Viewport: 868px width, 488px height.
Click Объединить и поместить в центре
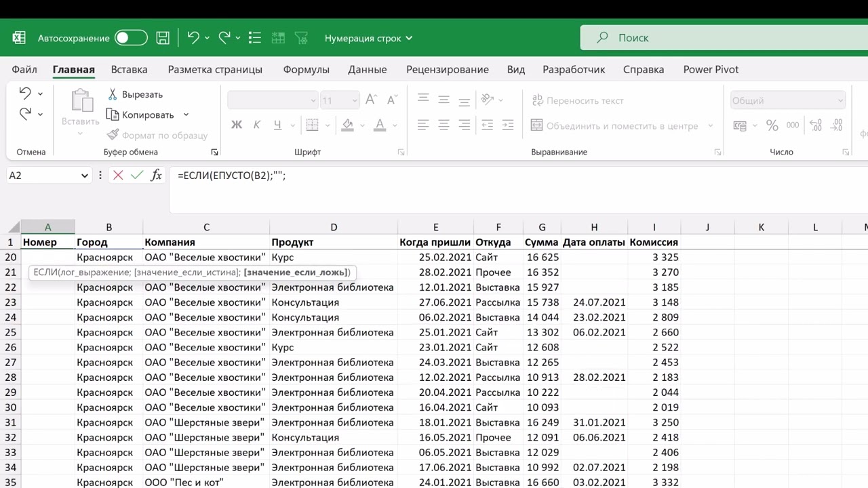614,125
